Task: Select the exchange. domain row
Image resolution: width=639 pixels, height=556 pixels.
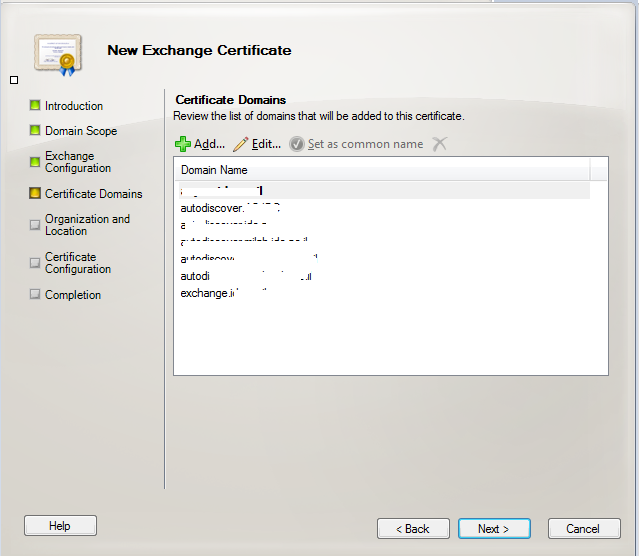Action: (384, 293)
